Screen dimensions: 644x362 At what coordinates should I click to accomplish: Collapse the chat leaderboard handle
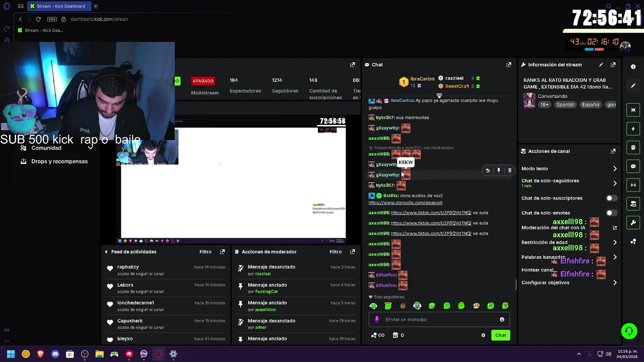click(x=439, y=96)
